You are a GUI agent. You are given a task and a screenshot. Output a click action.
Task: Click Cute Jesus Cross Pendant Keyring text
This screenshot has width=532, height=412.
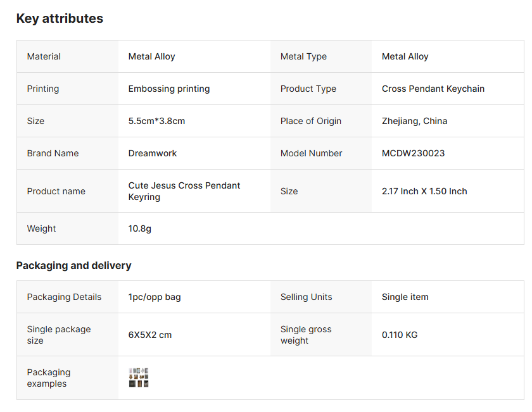[x=184, y=191]
